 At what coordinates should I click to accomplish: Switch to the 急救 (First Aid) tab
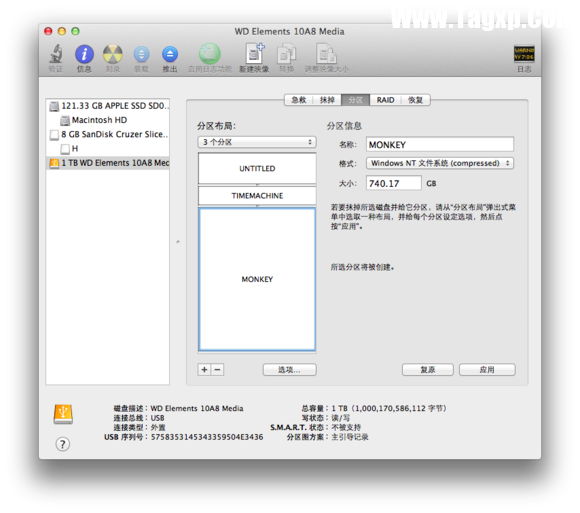tap(299, 100)
